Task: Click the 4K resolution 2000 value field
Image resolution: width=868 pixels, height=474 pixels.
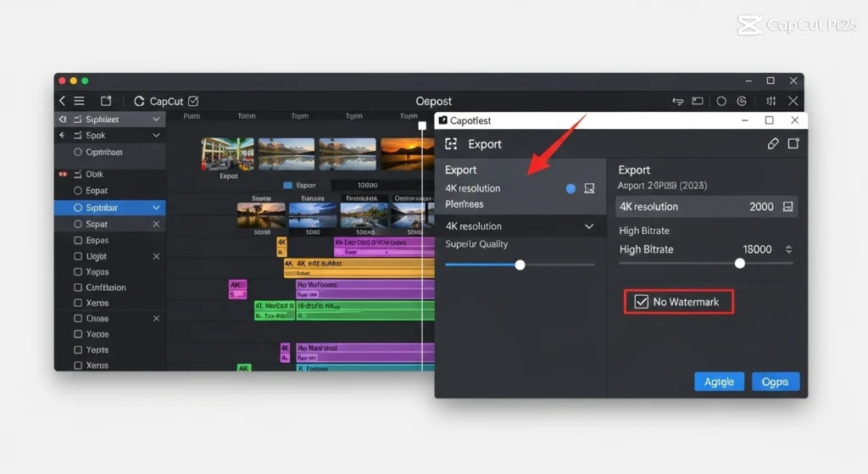Action: pos(706,207)
